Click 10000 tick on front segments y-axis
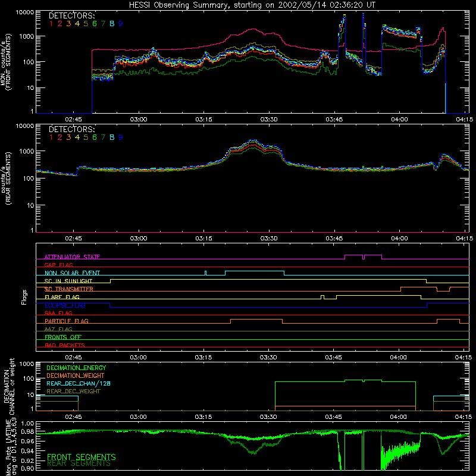This screenshot has width=476, height=476. pos(25,12)
